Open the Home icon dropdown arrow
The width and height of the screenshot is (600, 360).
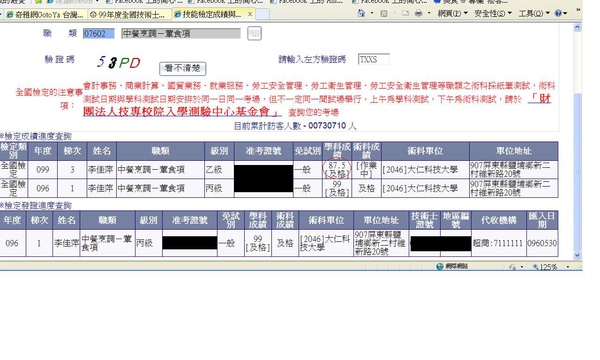pos(372,13)
